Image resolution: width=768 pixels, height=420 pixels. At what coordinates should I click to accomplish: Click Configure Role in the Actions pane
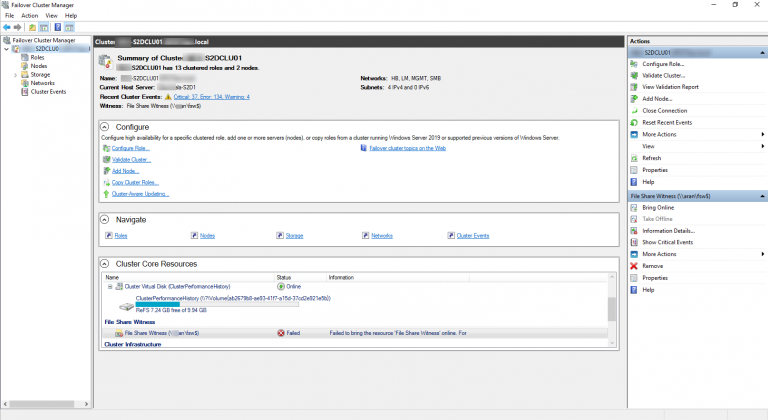(x=663, y=64)
